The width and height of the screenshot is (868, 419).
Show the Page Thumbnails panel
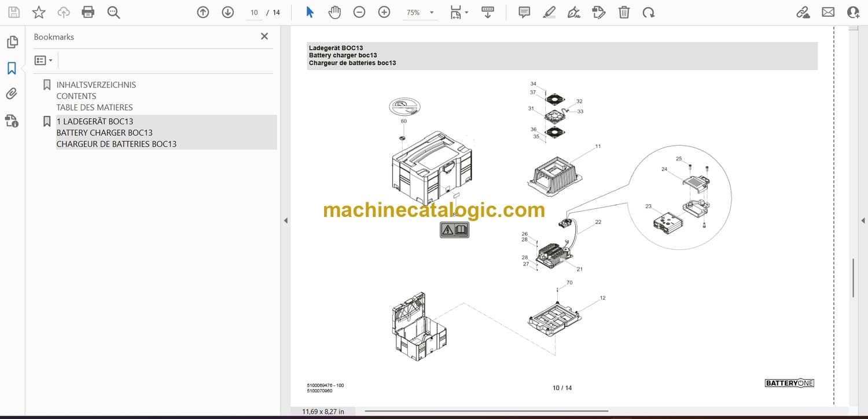12,42
